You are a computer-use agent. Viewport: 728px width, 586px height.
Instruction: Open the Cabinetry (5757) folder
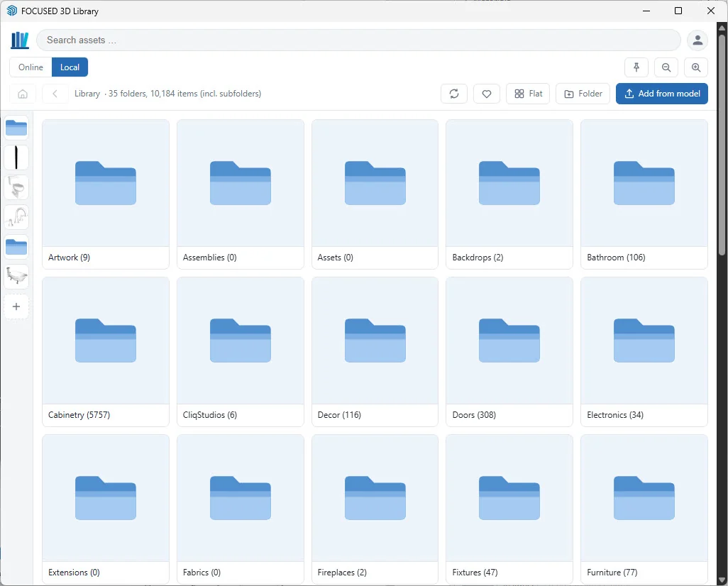click(106, 352)
